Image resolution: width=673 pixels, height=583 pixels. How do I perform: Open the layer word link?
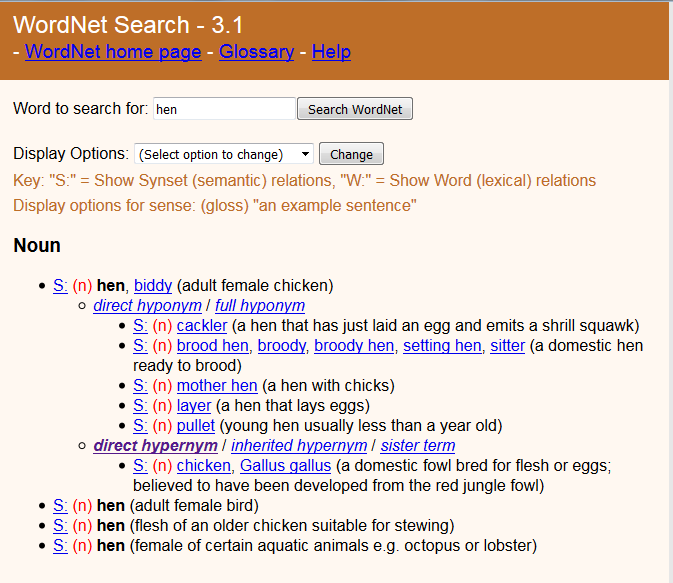pos(194,406)
